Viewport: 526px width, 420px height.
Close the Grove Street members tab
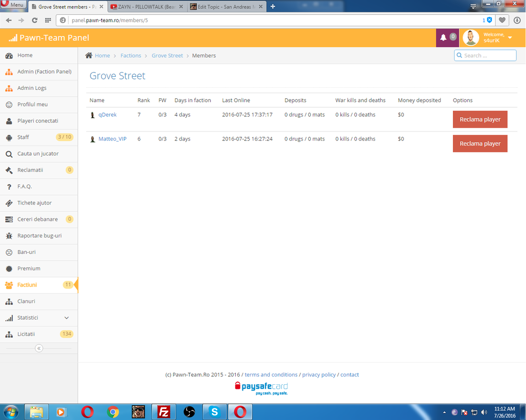(x=102, y=7)
